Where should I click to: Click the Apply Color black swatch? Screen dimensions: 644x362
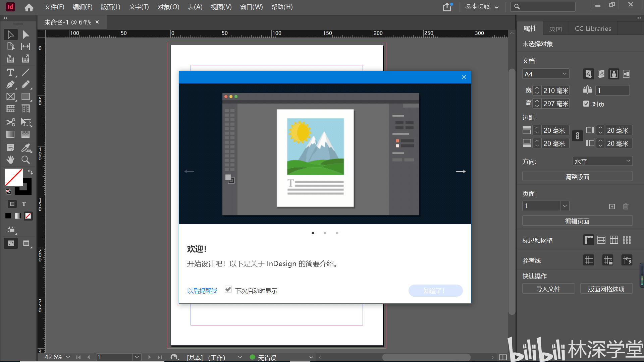8,216
